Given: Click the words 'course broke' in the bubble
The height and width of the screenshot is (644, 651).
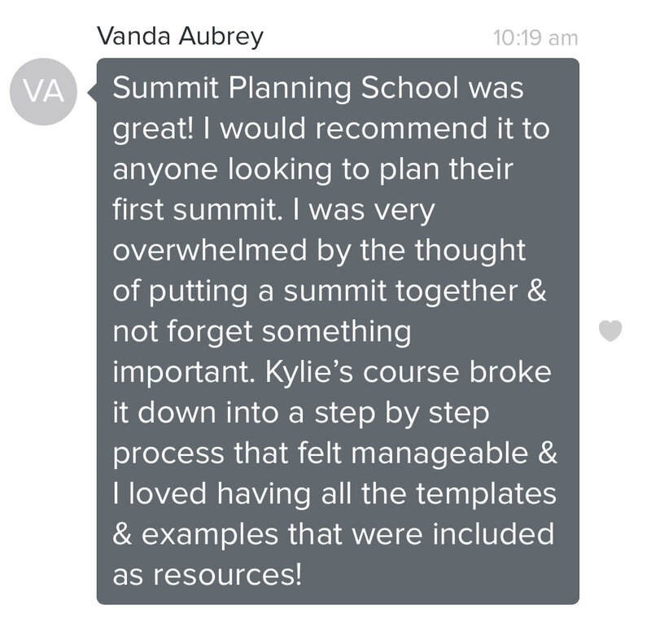Looking at the screenshot, I should click(457, 371).
